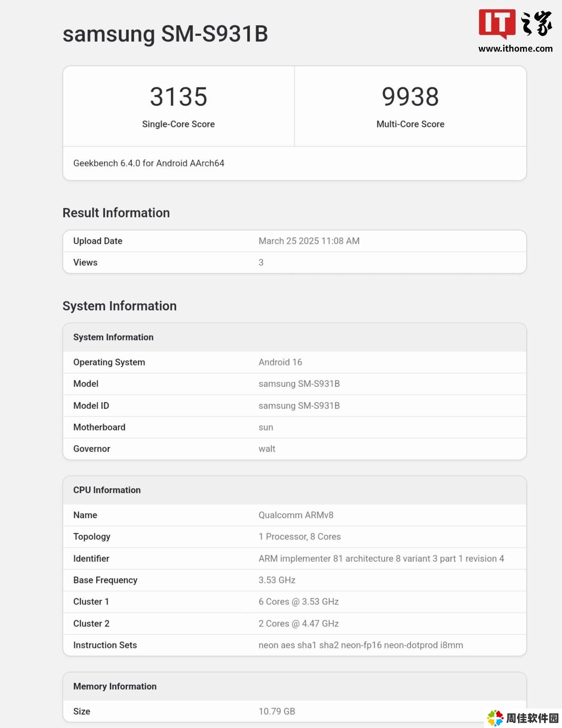This screenshot has width=562, height=728.
Task: Click the Cluster 2 label
Action: 91,624
